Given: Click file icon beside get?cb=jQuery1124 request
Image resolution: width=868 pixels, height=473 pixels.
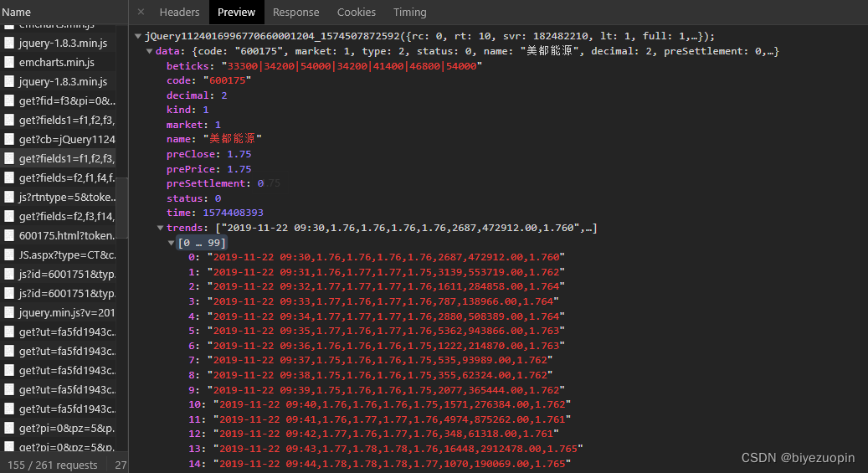Looking at the screenshot, I should pyautogui.click(x=9, y=139).
